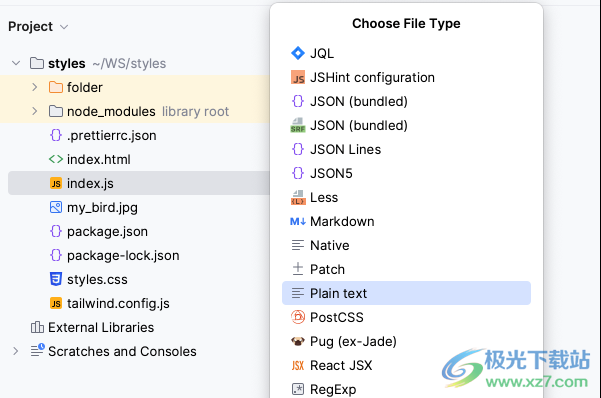The width and height of the screenshot is (601, 398).
Task: Click the styles root folder icon
Action: 37,63
